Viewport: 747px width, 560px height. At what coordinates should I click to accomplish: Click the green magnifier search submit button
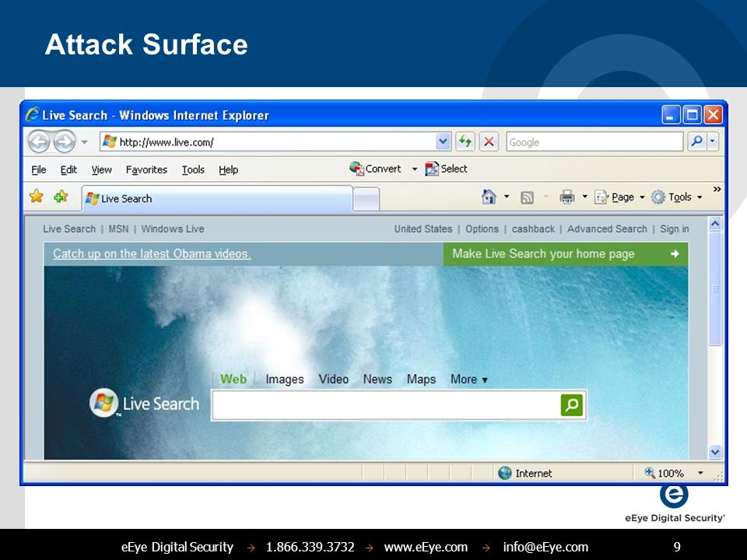pyautogui.click(x=572, y=404)
